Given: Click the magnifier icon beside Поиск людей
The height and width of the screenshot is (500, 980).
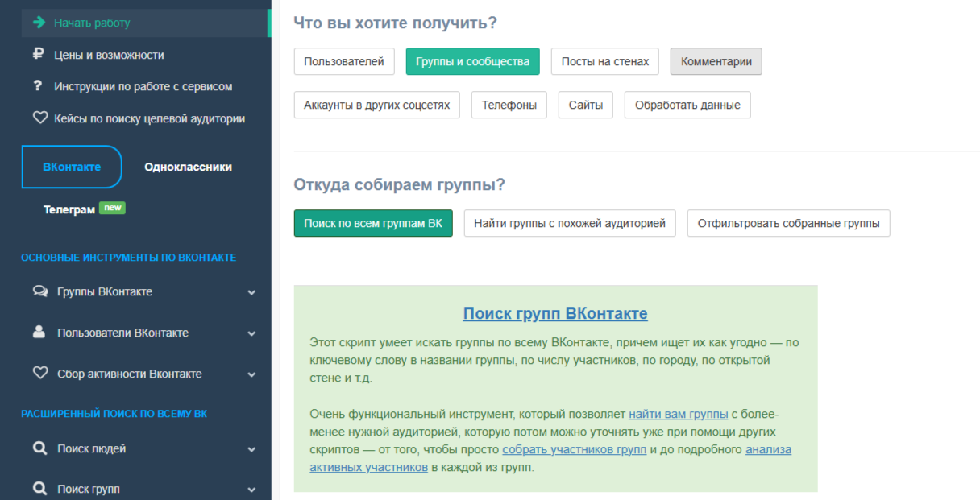Looking at the screenshot, I should [x=39, y=448].
